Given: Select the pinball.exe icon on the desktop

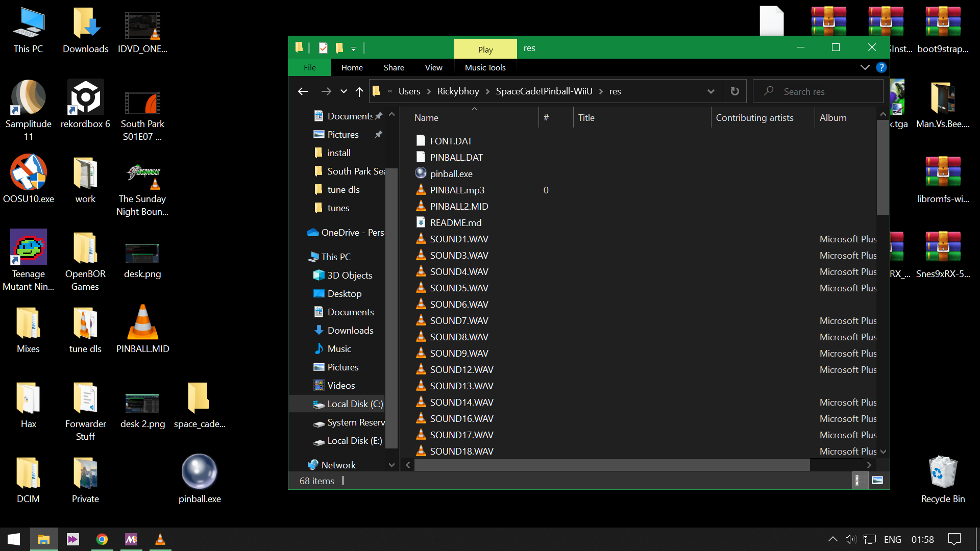Looking at the screenshot, I should click(x=200, y=479).
